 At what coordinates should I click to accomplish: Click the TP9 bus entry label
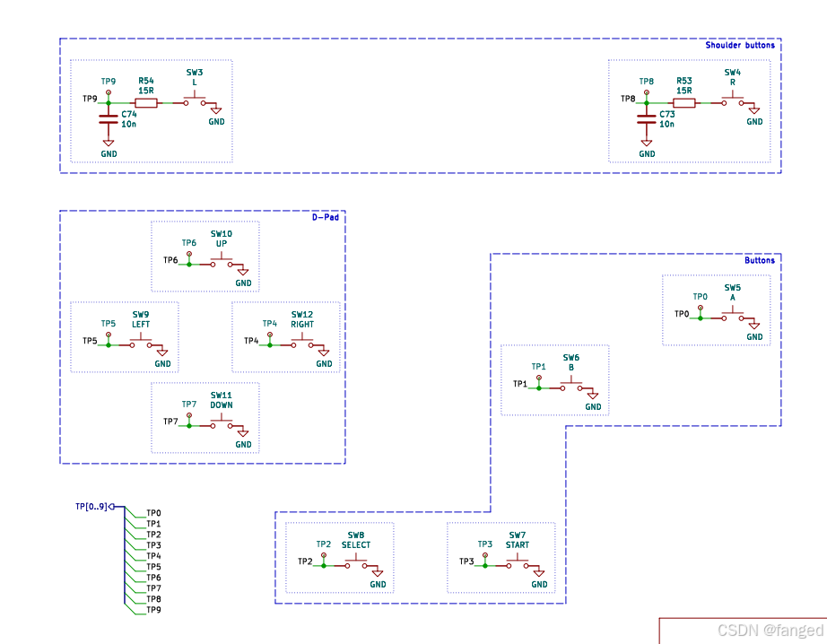point(153,610)
